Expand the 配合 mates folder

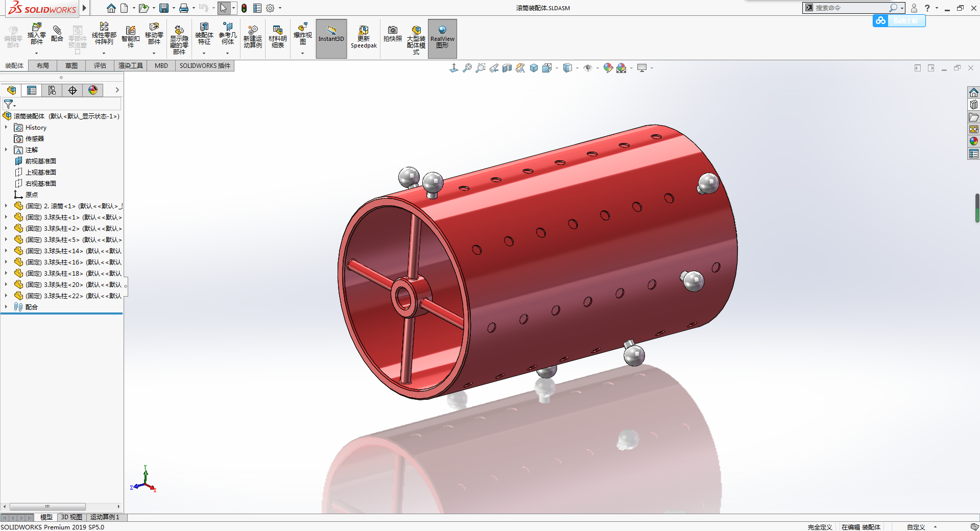tap(6, 307)
